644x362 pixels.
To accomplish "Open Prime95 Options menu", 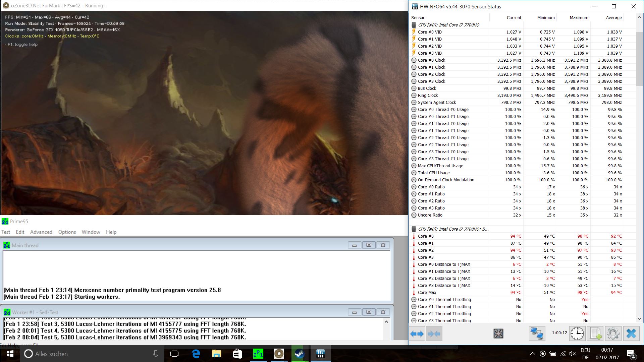I will click(67, 232).
